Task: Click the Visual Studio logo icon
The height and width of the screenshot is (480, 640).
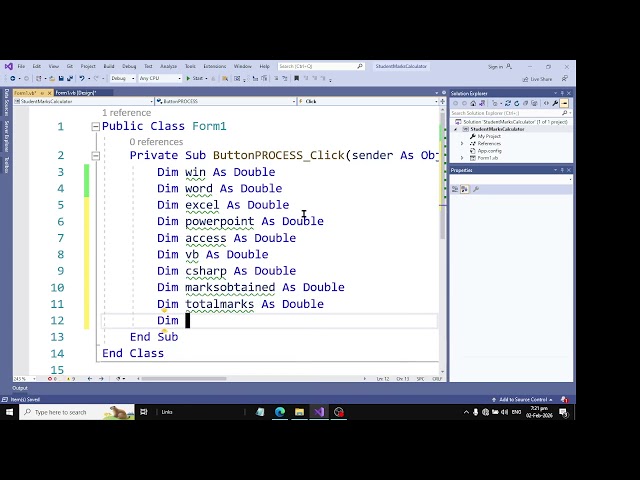Action: (9, 66)
